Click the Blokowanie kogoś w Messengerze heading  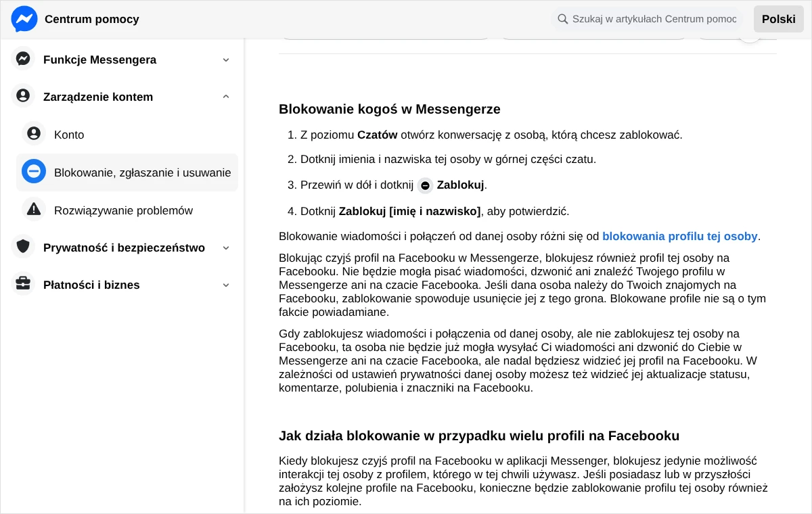coord(390,109)
